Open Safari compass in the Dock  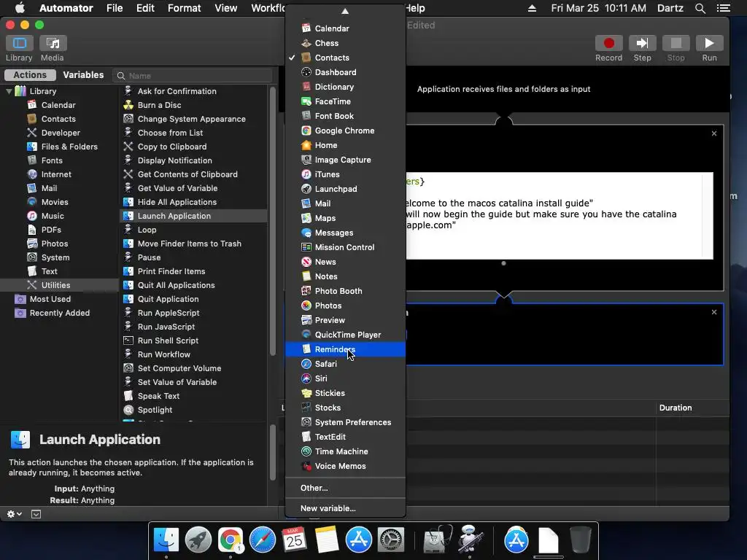263,540
